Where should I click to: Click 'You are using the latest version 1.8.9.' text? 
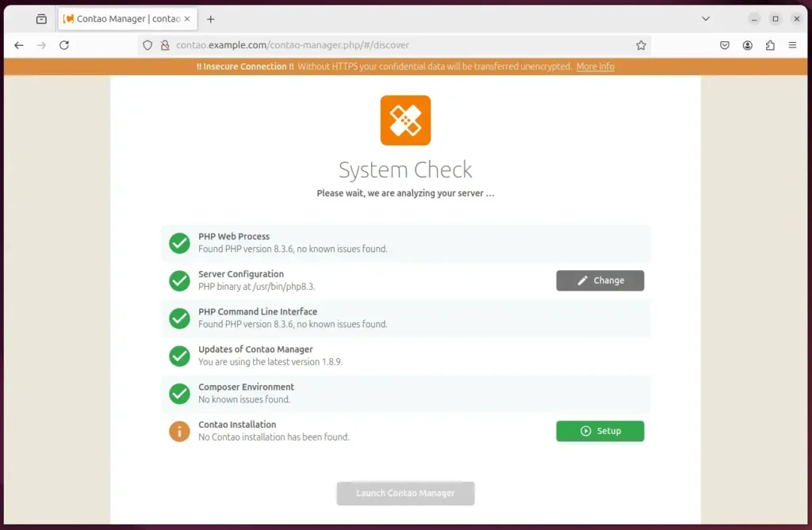coord(270,362)
